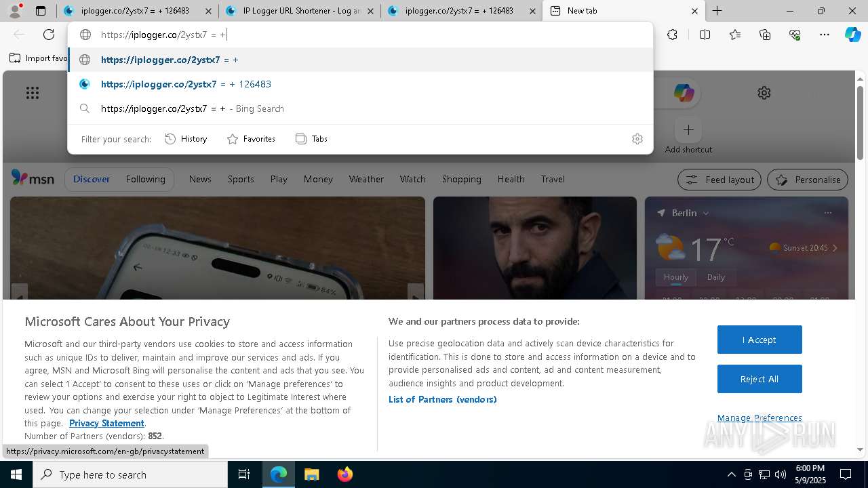Open the Settings and more ellipsis menu
This screenshot has height=488, width=868.
click(825, 35)
